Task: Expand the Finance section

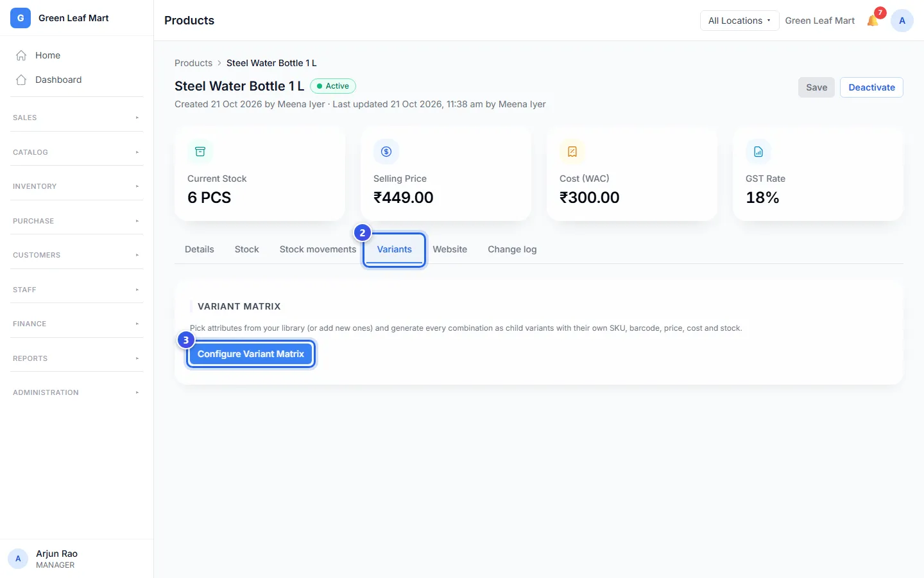Action: click(76, 324)
